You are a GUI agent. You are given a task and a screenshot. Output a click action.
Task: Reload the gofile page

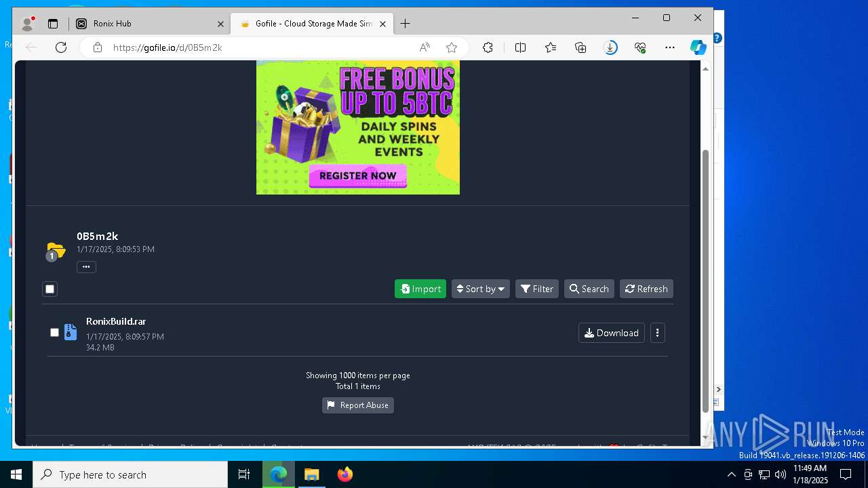point(61,47)
